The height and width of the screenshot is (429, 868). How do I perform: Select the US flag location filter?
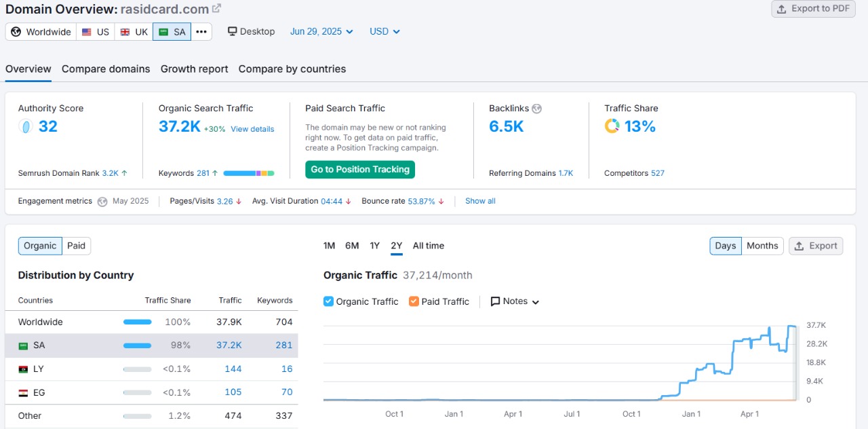95,31
